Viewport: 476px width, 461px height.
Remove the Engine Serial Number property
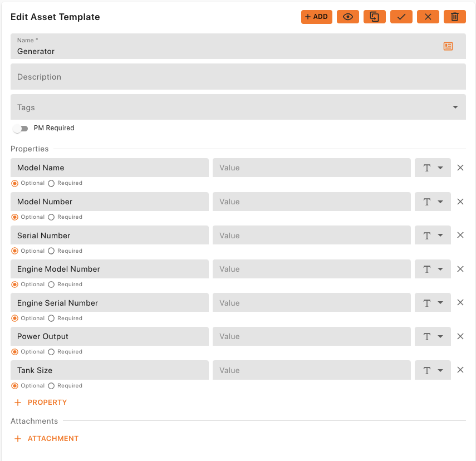[460, 302]
